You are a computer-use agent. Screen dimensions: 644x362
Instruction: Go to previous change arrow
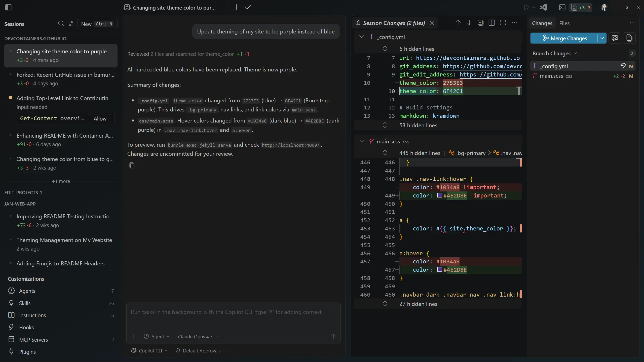(x=458, y=23)
